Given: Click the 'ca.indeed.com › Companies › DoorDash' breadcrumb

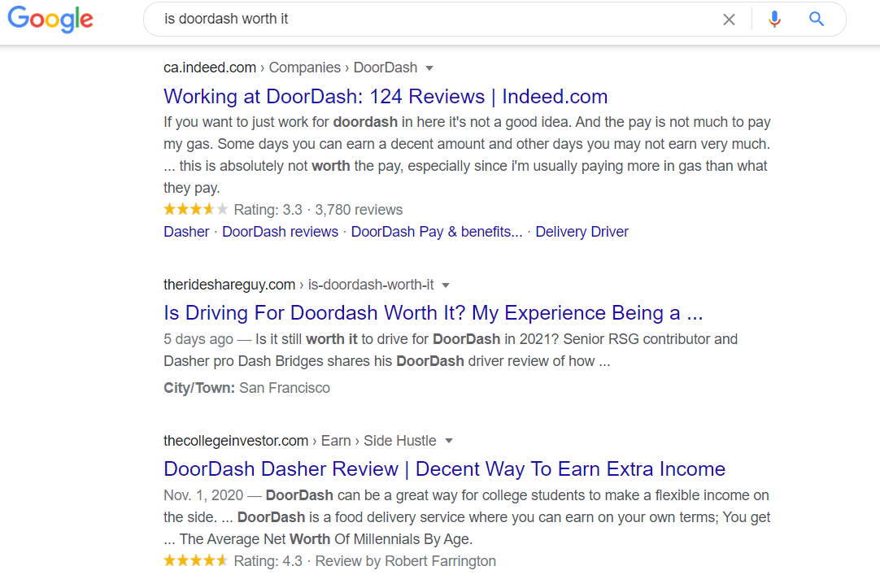Looking at the screenshot, I should pos(290,68).
